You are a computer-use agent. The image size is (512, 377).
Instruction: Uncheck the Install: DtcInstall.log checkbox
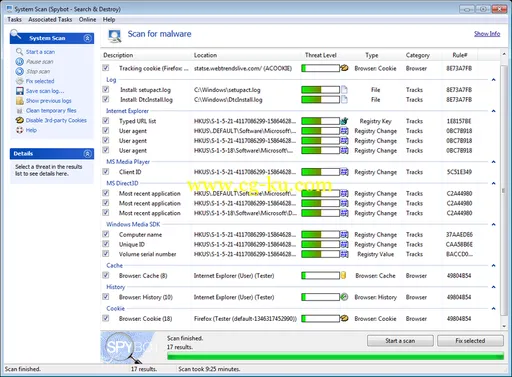point(106,99)
